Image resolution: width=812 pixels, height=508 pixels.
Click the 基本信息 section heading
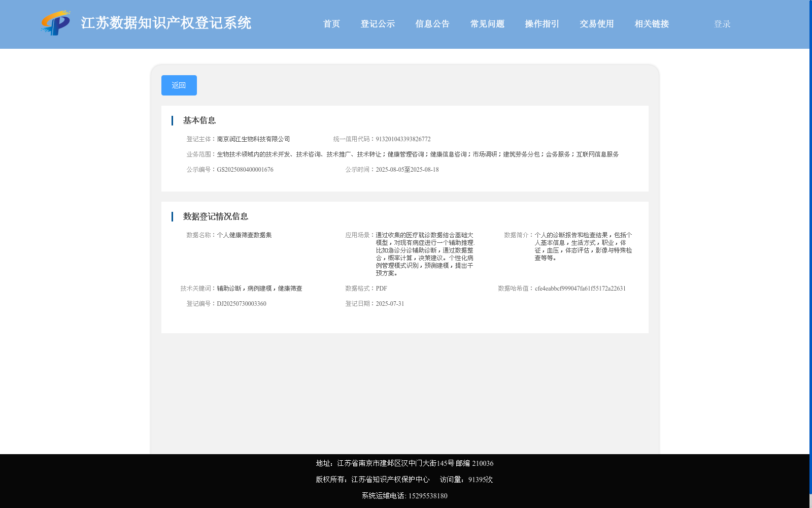pyautogui.click(x=199, y=120)
